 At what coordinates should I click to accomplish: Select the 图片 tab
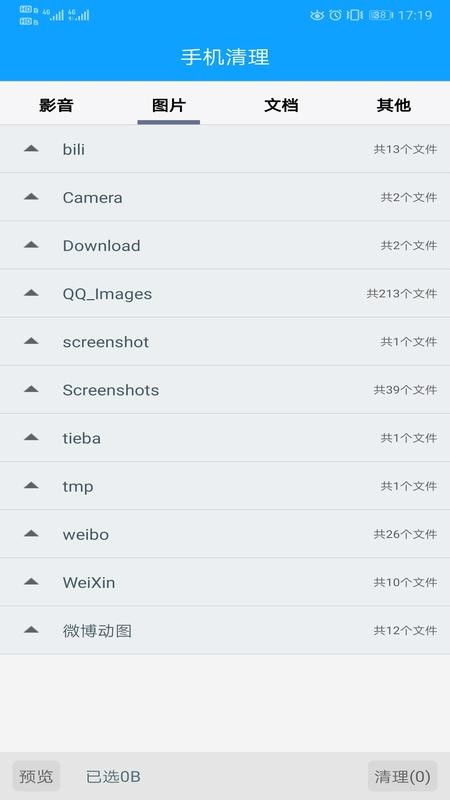pos(168,105)
